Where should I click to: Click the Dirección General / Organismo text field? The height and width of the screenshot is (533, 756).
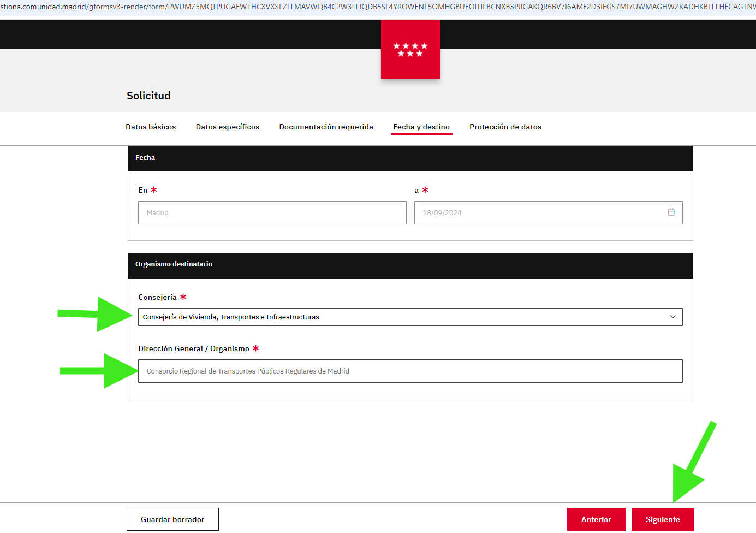click(x=409, y=371)
